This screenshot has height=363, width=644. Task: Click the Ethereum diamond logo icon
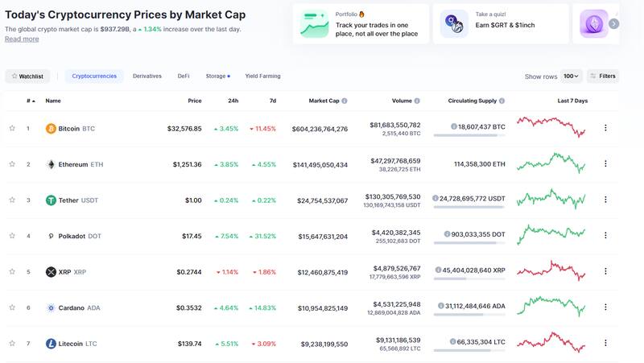pyautogui.click(x=51, y=164)
